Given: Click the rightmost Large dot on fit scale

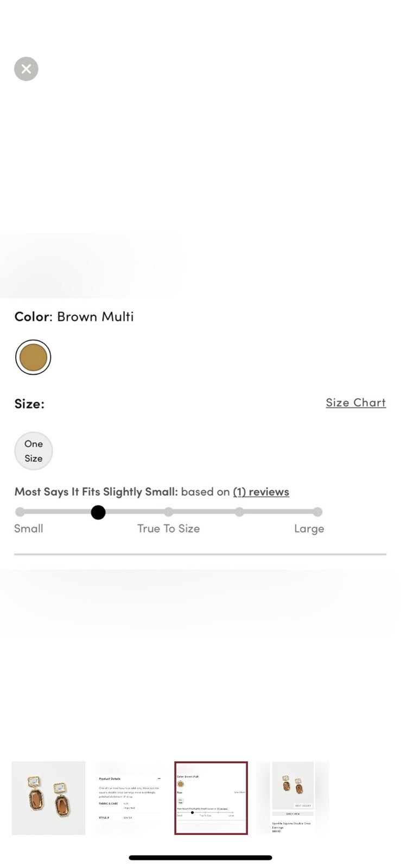Looking at the screenshot, I should [318, 512].
